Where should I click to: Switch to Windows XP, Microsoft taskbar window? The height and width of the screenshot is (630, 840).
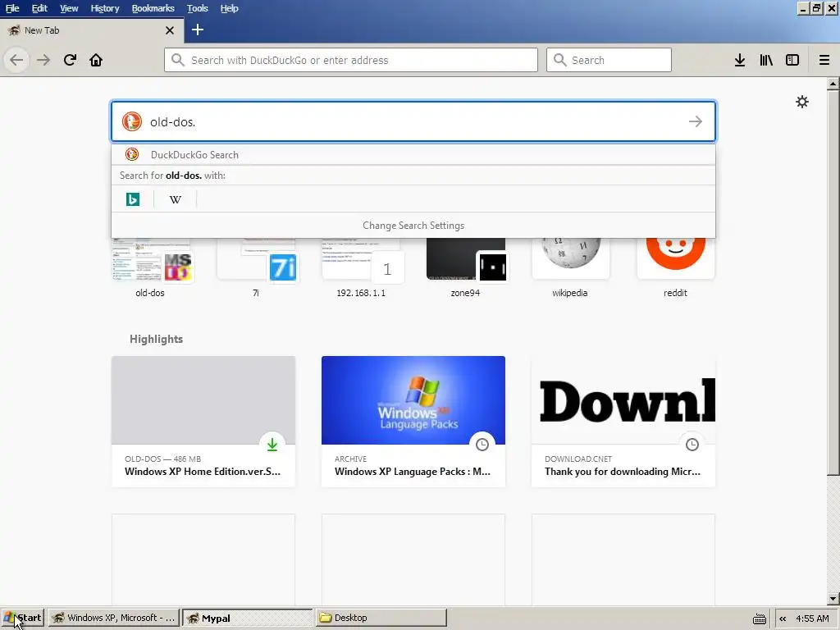(114, 619)
